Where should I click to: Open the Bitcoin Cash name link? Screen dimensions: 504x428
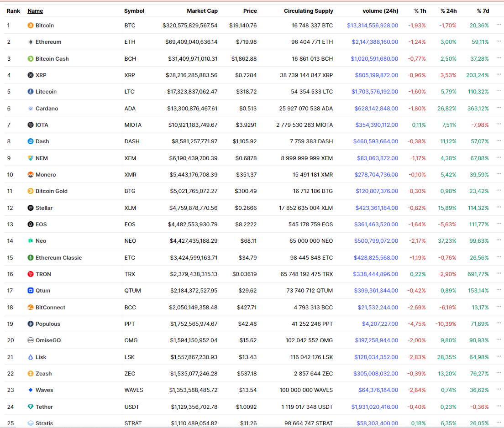point(52,59)
